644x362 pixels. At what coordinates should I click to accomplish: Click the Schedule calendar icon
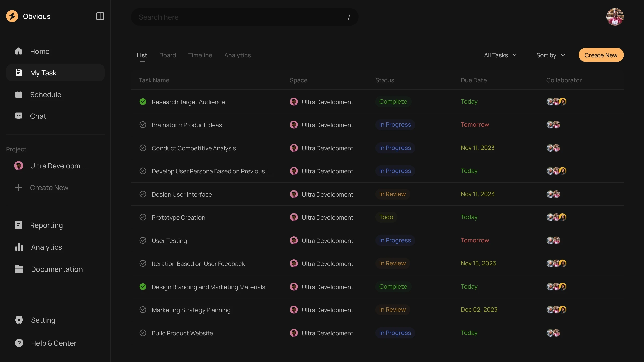(x=18, y=94)
